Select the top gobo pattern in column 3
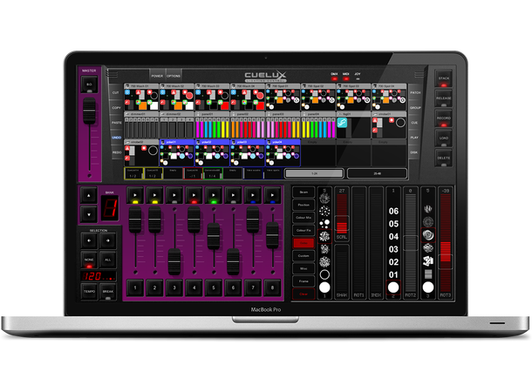The width and height of the screenshot is (532, 392). click(428, 209)
